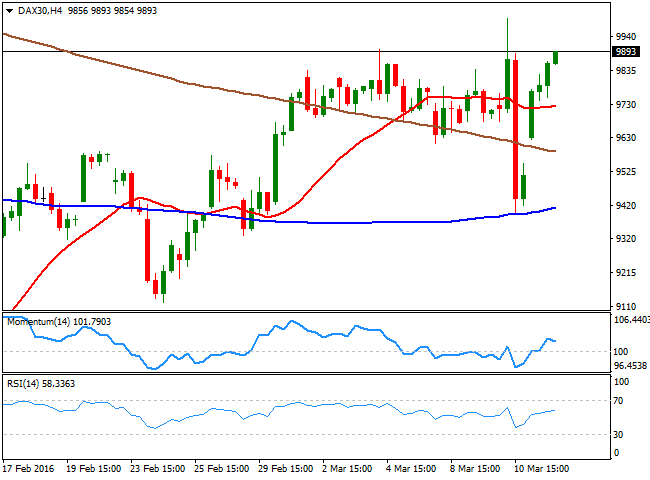Click the 9215 price axis label
This screenshot has width=650, height=480.
coord(626,273)
